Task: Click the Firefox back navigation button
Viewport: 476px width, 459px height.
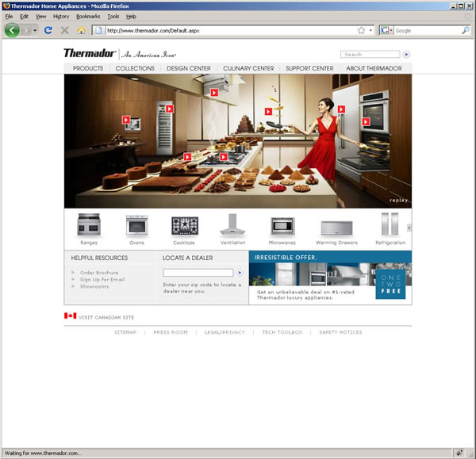Action: (x=13, y=30)
